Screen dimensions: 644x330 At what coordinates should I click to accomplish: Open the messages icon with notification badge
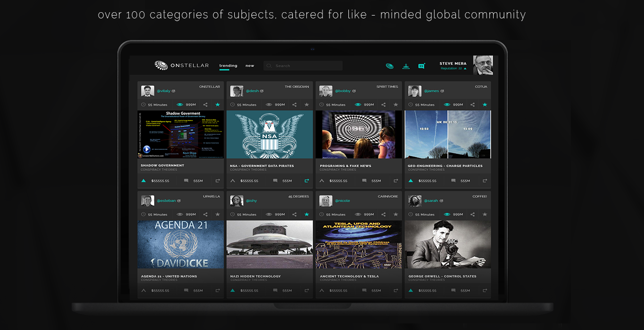(421, 66)
